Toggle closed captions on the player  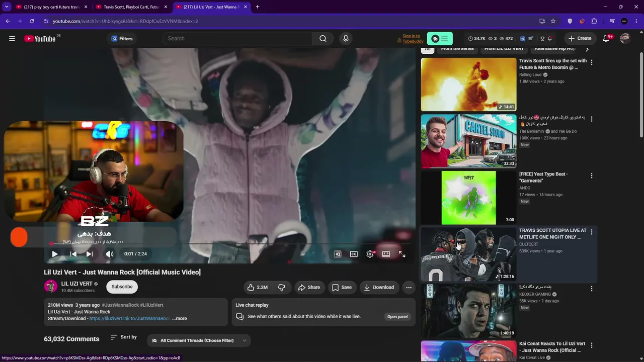[x=354, y=254]
